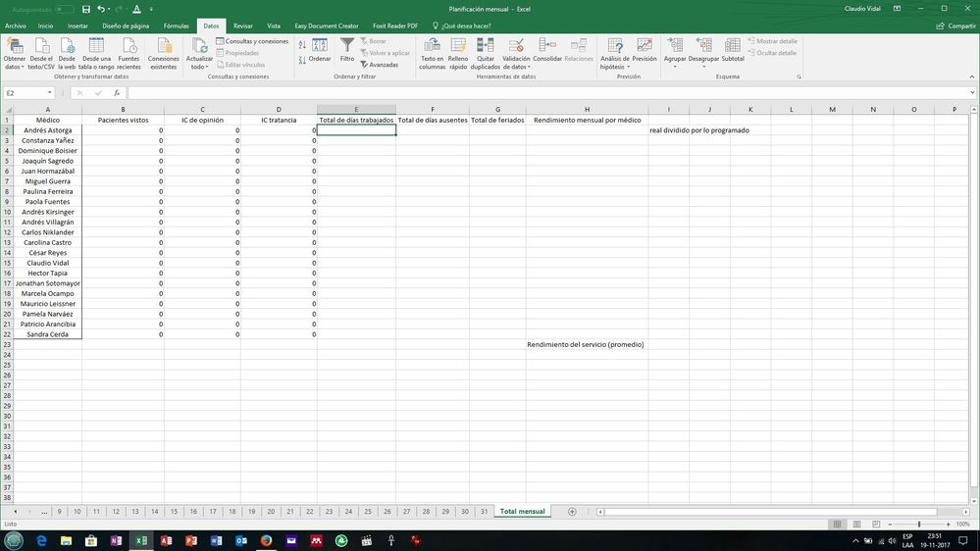Open the Ordenar sort dialog
The width and height of the screenshot is (980, 551).
(x=320, y=50)
